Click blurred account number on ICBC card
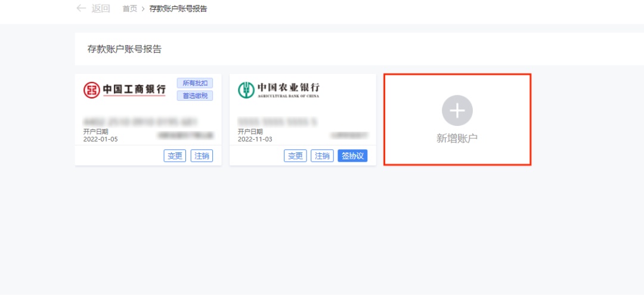Viewport: 644px width, 308px height. (x=141, y=122)
